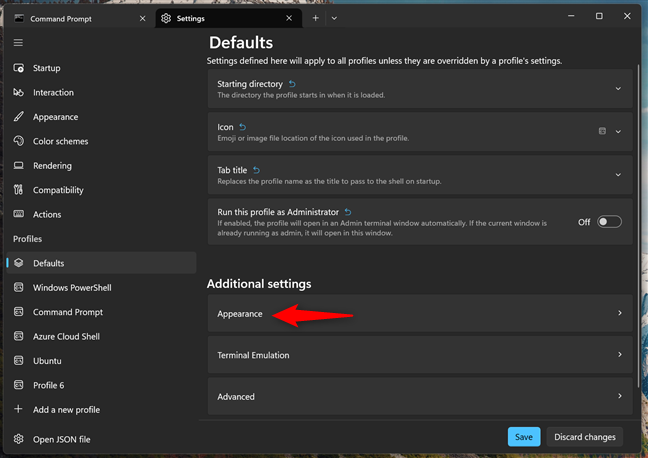The image size is (648, 458).
Task: Click the Interaction icon in sidebar
Action: (x=19, y=92)
